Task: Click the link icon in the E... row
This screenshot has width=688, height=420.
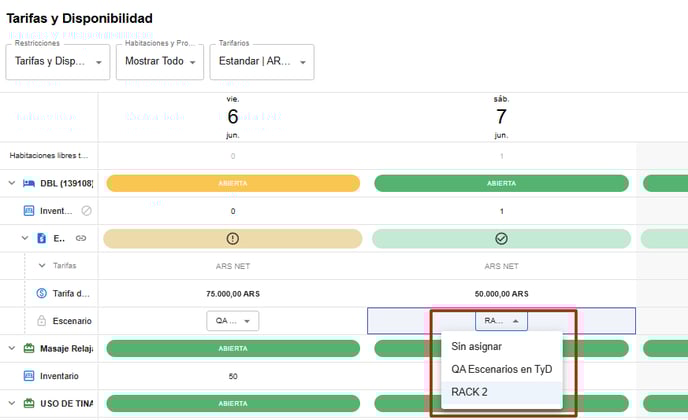Action: (81, 238)
